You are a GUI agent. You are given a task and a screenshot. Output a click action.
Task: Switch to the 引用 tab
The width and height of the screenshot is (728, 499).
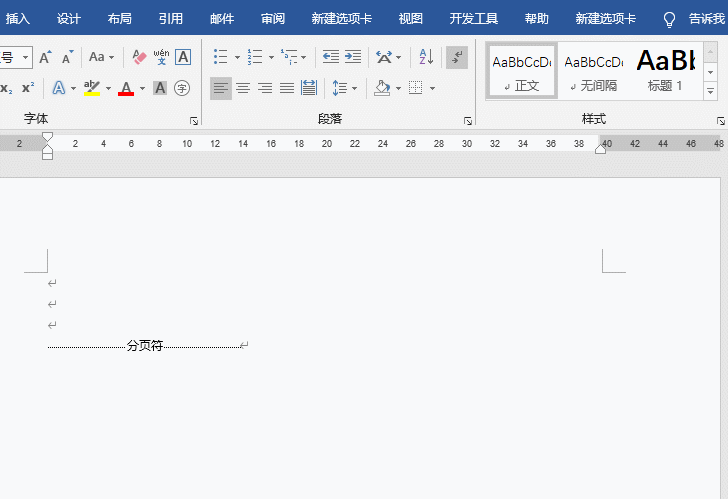pyautogui.click(x=171, y=19)
